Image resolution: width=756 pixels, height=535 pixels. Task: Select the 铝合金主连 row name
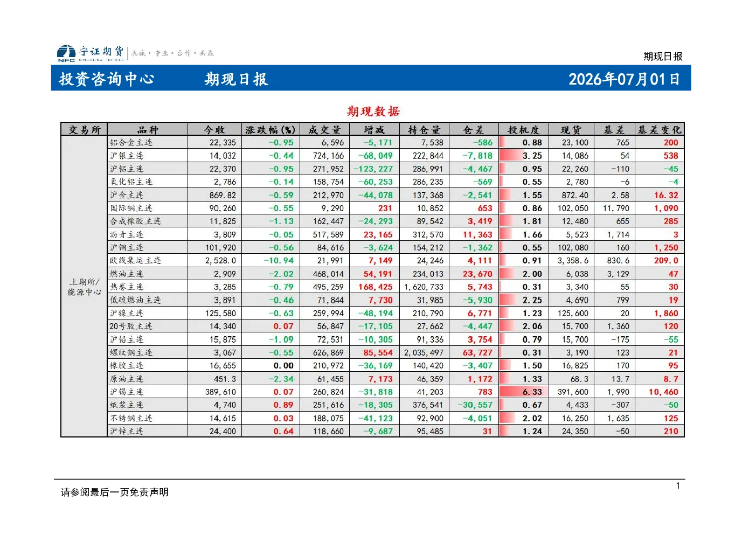click(131, 143)
